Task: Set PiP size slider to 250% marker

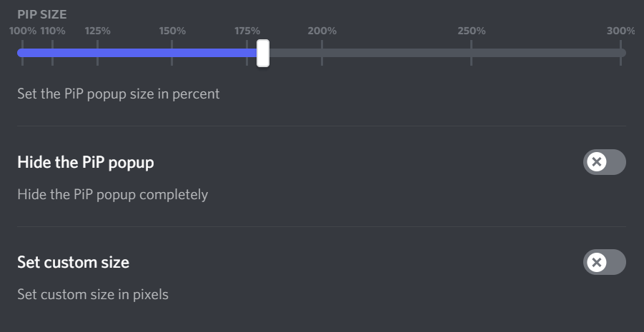Action: (x=471, y=53)
